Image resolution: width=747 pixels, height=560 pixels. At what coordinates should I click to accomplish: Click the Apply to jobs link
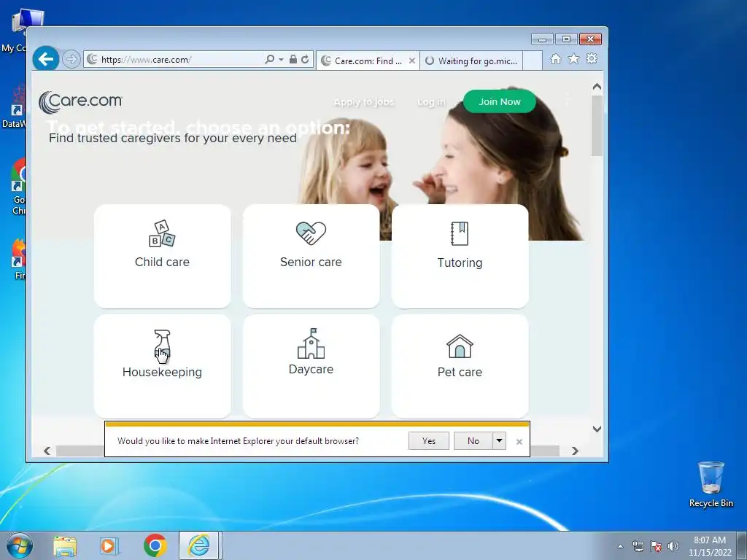(364, 102)
